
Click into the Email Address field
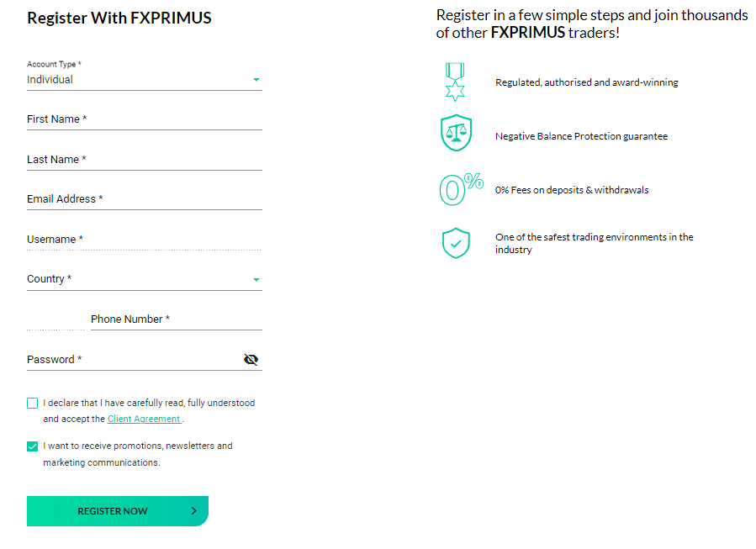(144, 199)
